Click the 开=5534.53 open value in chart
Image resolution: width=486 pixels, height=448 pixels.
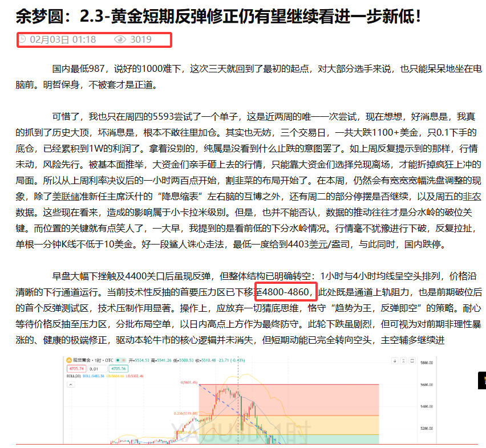pos(139,360)
